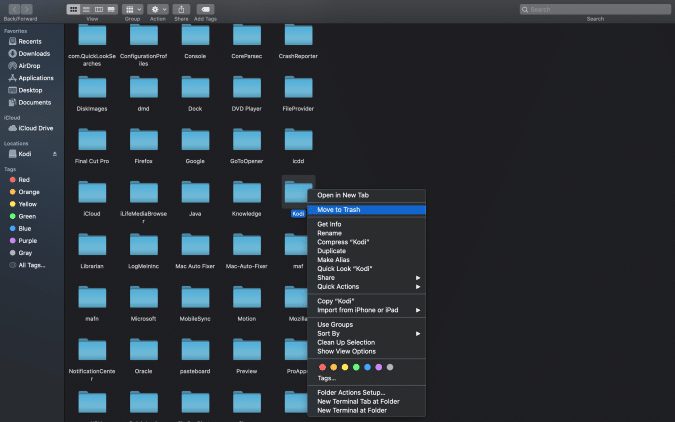Screen dimensions: 675x422
Task: Select the Final Cut Pro folder
Action: click(92, 146)
